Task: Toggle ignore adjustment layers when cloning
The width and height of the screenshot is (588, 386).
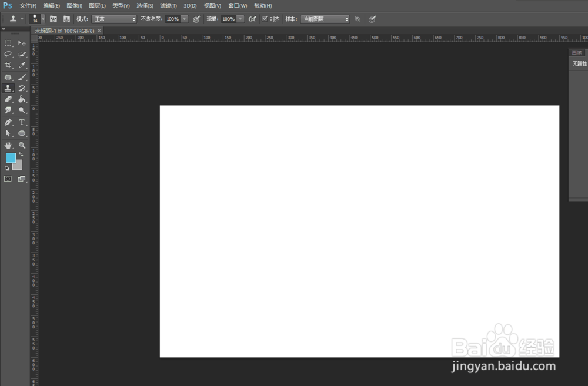Action: click(358, 19)
